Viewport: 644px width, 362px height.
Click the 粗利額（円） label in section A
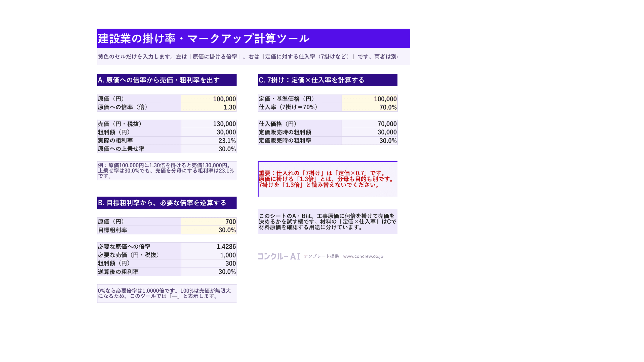(x=139, y=132)
